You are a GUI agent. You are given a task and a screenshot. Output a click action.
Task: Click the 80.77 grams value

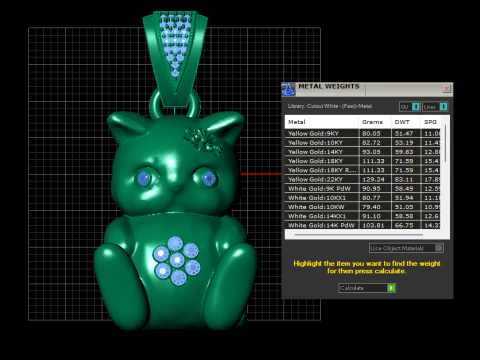(371, 198)
